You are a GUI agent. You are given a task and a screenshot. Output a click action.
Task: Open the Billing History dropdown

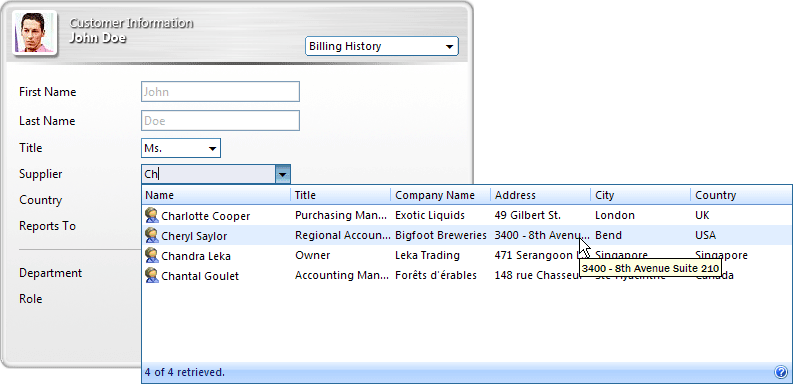click(382, 46)
